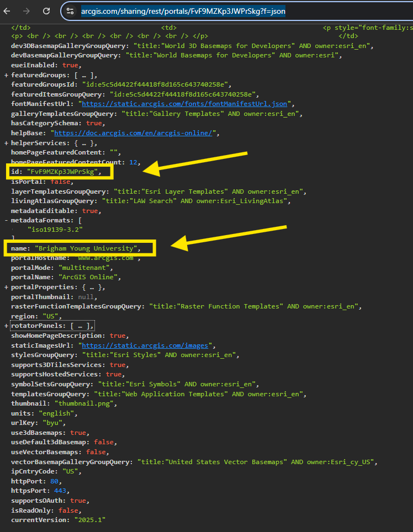The image size is (413, 532).
Task: Click the showHomePageDescription key
Action: point(56,336)
